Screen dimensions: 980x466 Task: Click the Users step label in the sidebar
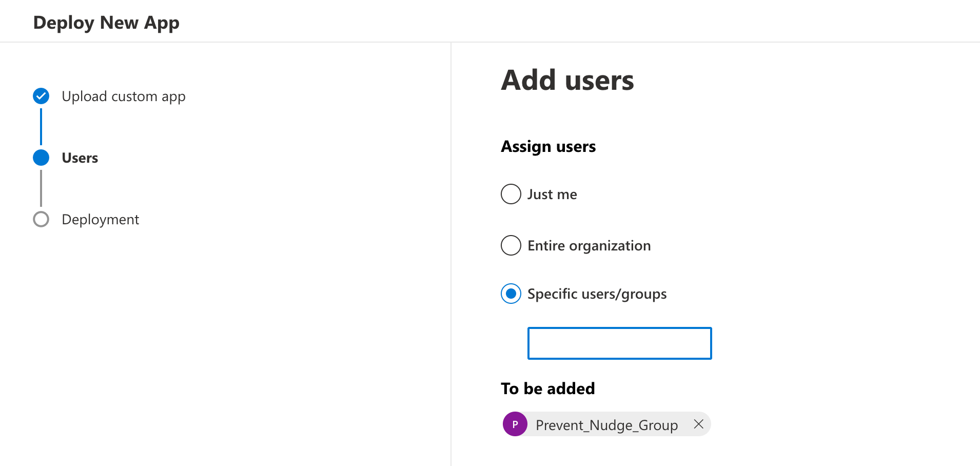click(x=80, y=158)
